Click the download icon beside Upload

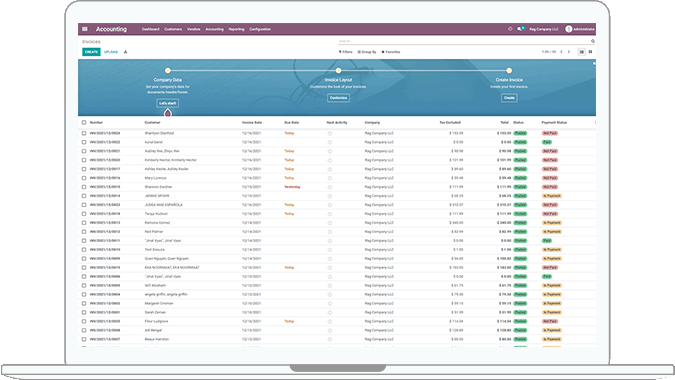coord(125,52)
